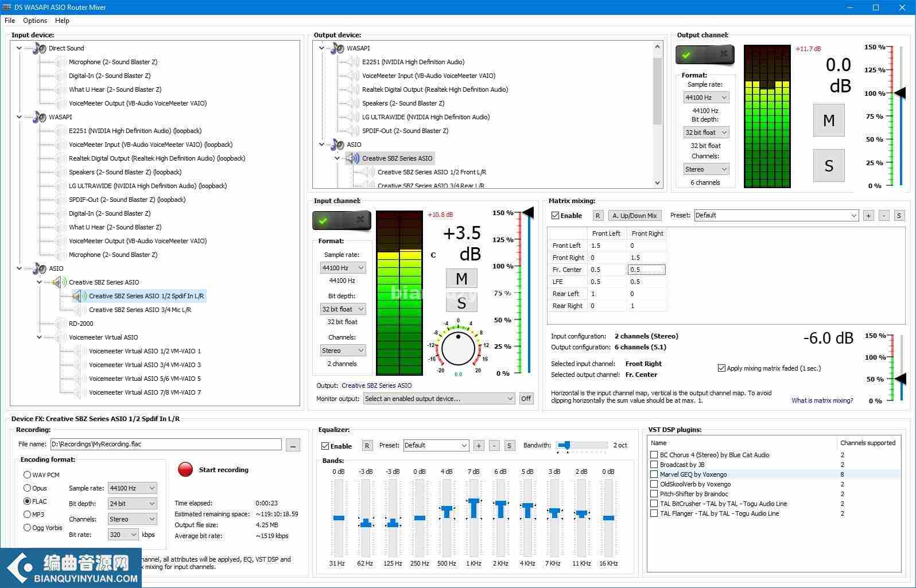
Task: Select the MP3 encoding format
Action: tap(27, 515)
